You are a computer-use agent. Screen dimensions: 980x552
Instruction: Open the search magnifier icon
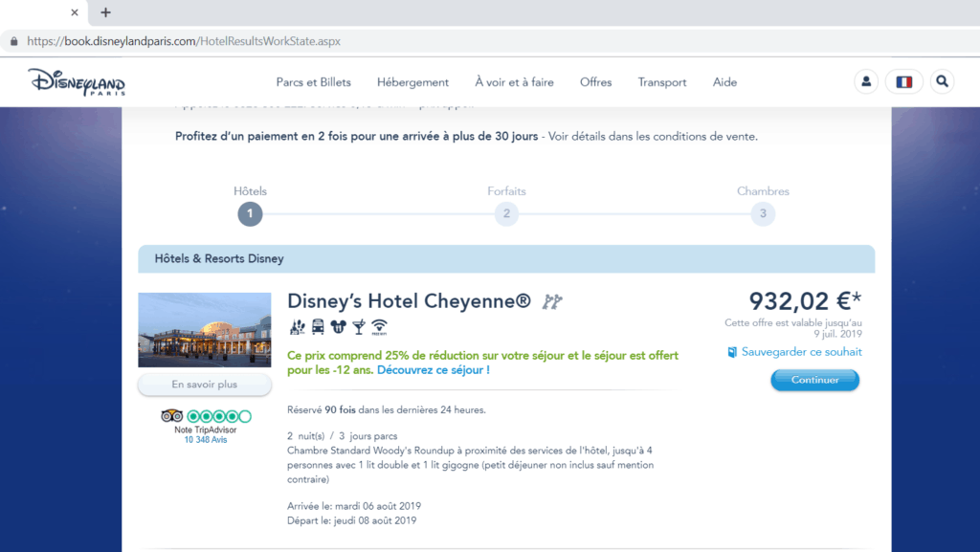pyautogui.click(x=942, y=82)
